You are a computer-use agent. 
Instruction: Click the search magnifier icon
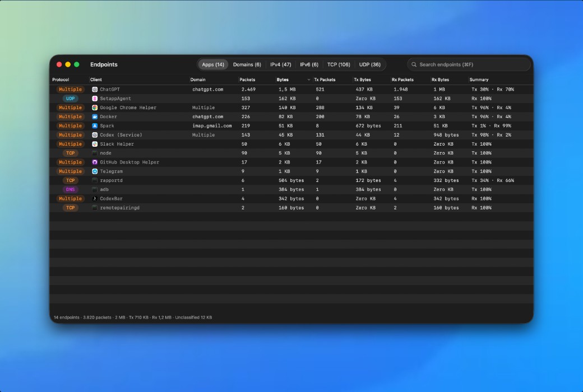(414, 64)
